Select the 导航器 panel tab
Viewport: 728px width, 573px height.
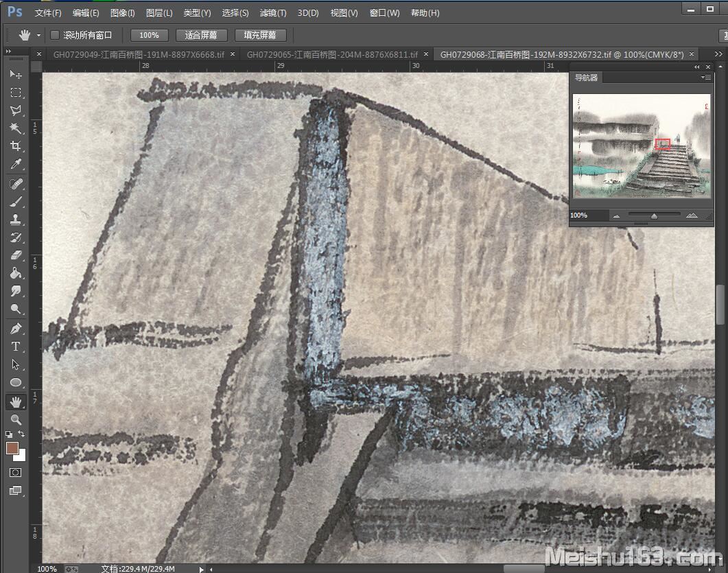click(586, 78)
